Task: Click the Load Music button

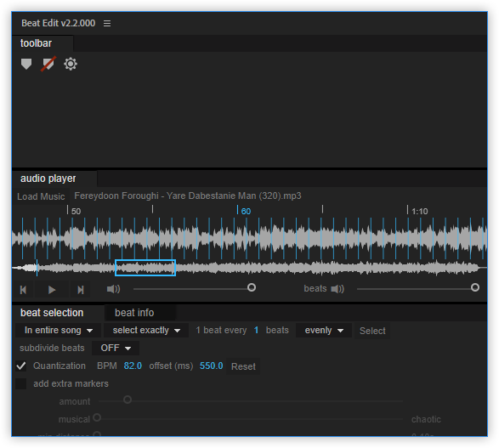Action: coord(41,196)
